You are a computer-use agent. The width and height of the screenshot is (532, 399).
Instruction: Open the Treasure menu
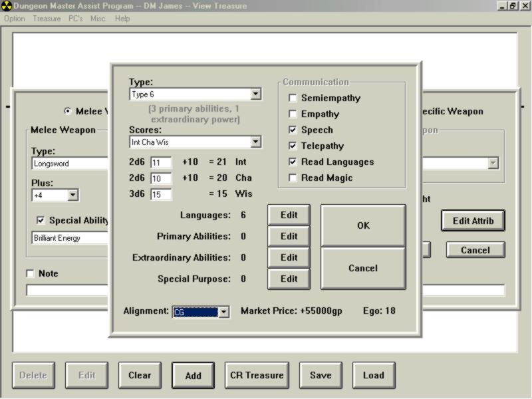[47, 19]
